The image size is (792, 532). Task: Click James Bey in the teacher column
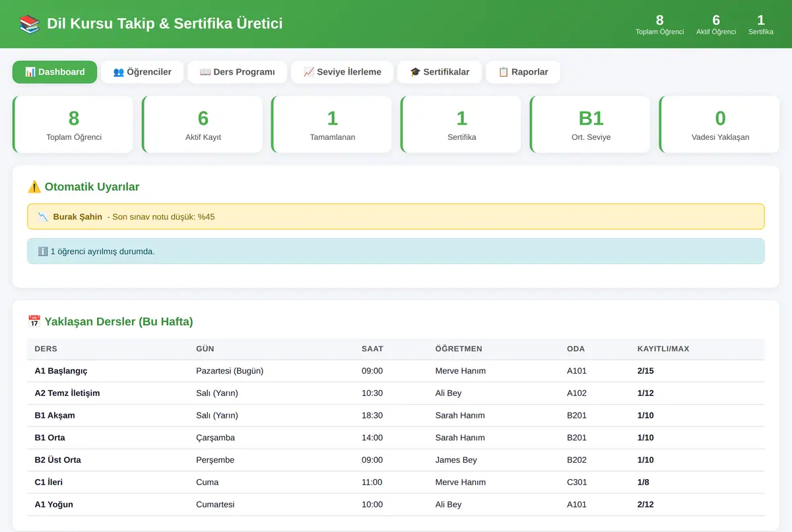click(456, 460)
